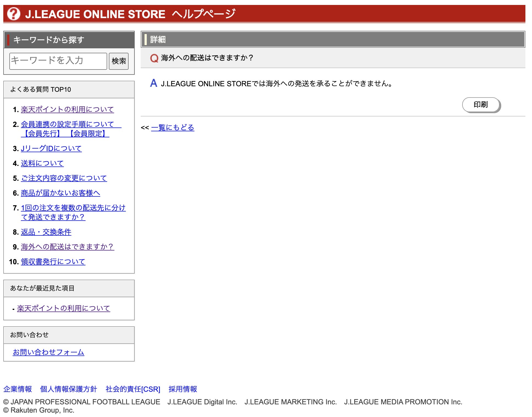Open 1回の注文を複数の配送先に分けて link
532x417 pixels.
tap(73, 212)
